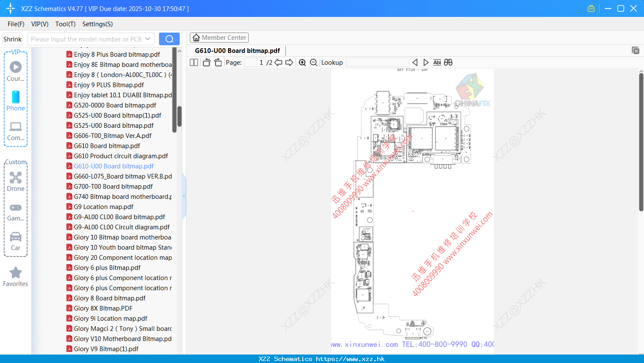Viewport: 644px width, 363px height.
Task: Open G9-AL00 CL00 Circuit diagram.pdf
Action: pos(122,227)
